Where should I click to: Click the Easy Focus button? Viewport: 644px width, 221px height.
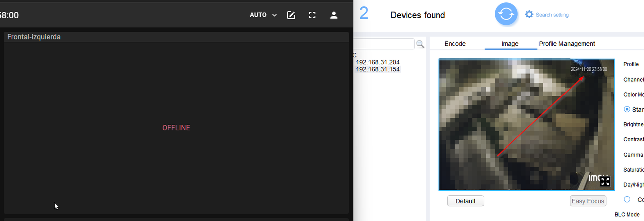(588, 201)
